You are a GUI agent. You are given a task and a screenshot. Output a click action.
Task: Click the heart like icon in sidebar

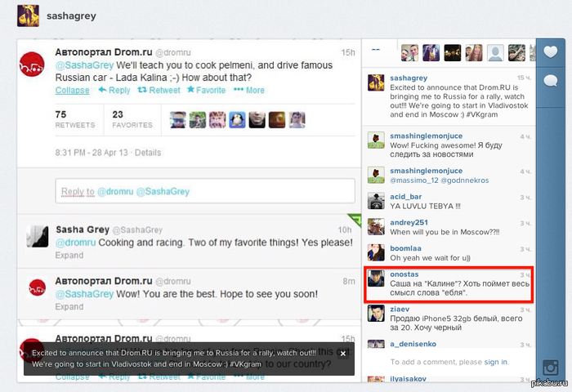point(550,52)
